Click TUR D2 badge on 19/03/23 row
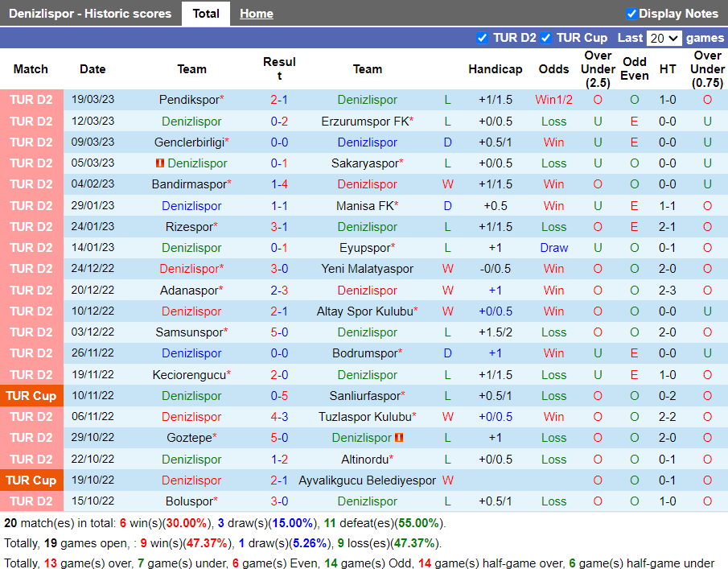Image resolution: width=728 pixels, height=569 pixels. click(x=31, y=100)
